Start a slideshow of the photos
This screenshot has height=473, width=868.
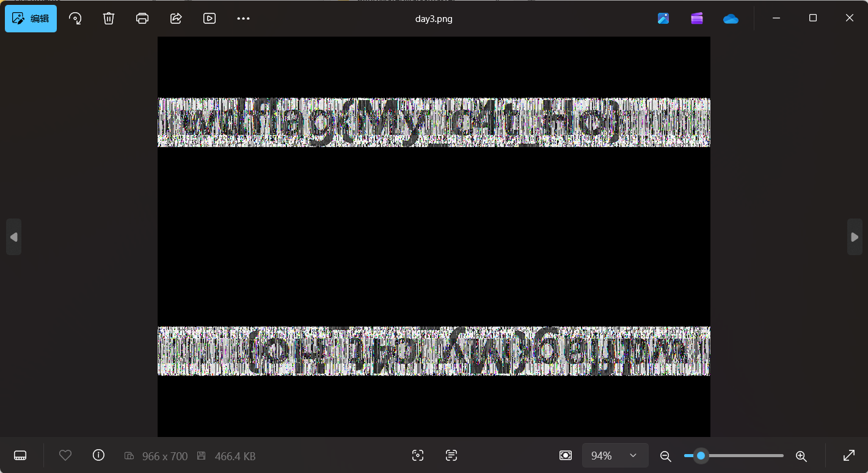click(x=209, y=18)
